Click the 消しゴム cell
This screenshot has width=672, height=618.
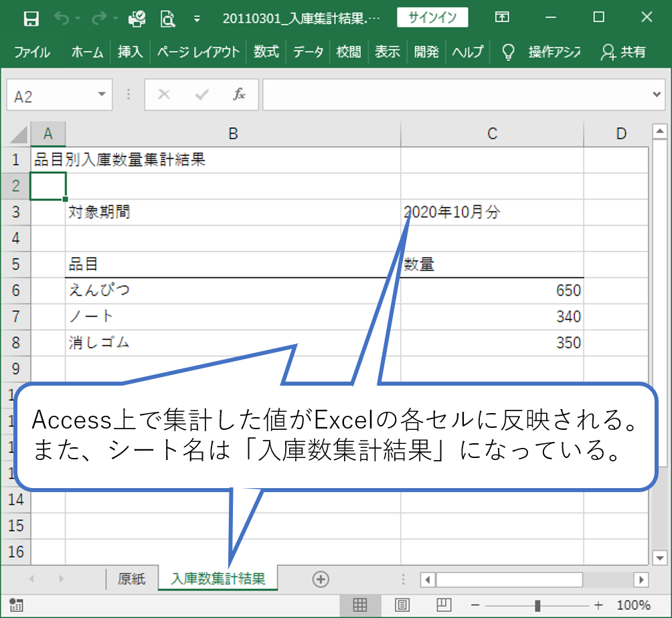coord(233,343)
